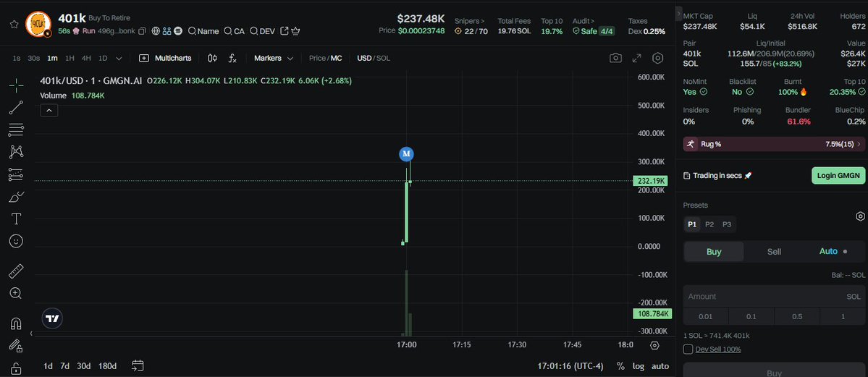This screenshot has height=377, width=868.
Task: Click the Login GMGN button
Action: pyautogui.click(x=838, y=176)
